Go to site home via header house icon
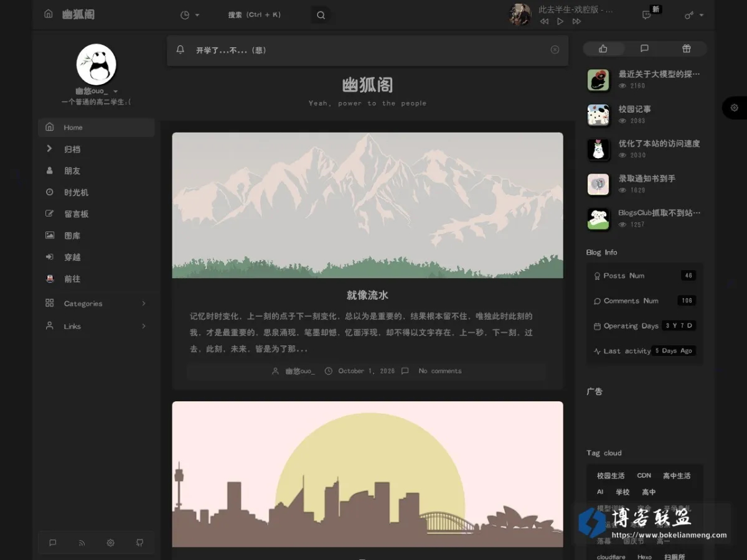 49,14
